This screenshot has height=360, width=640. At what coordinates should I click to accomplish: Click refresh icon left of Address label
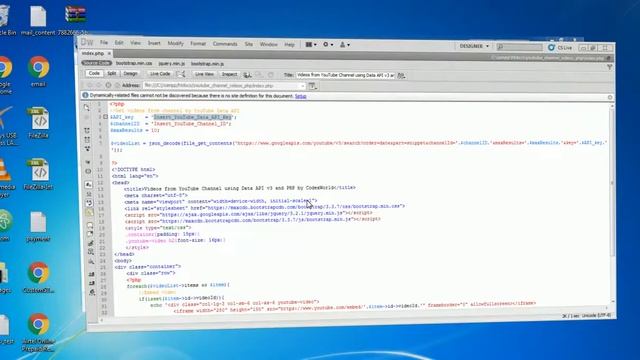pyautogui.click(x=108, y=85)
